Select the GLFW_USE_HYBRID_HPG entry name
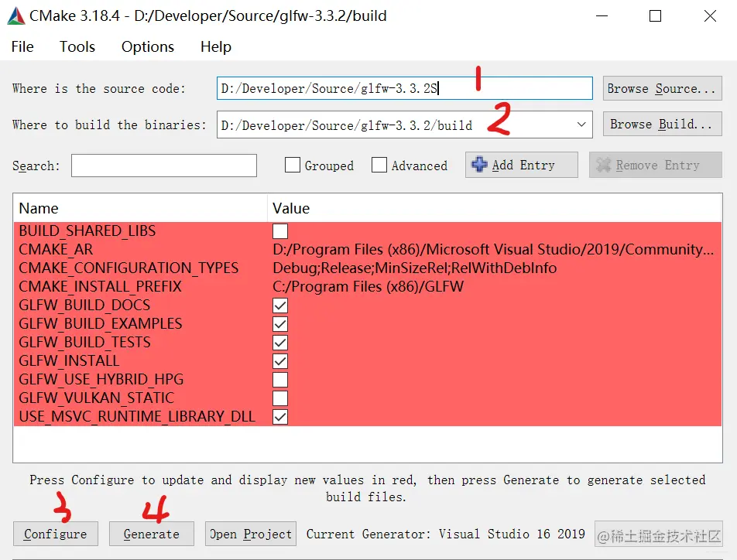 coord(101,380)
